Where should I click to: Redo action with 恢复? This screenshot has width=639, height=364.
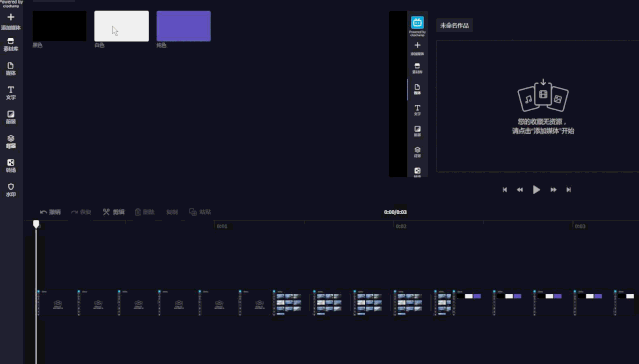81,212
